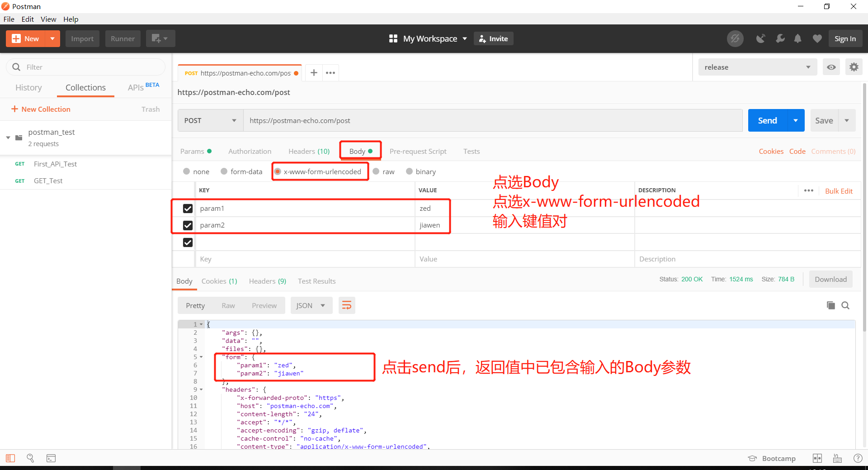Screen dimensions: 868x470
Task: Click the search icon in Filter box
Action: [16, 67]
